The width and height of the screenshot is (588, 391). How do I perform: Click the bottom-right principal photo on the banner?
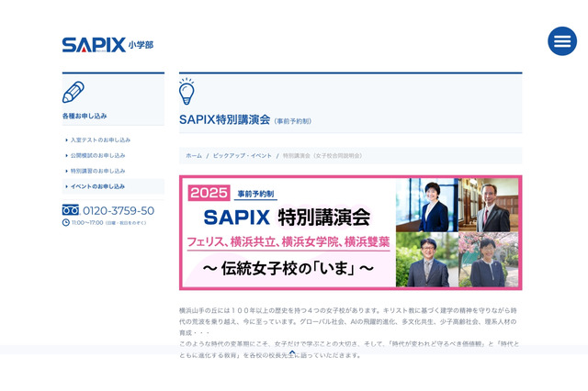coord(489,260)
